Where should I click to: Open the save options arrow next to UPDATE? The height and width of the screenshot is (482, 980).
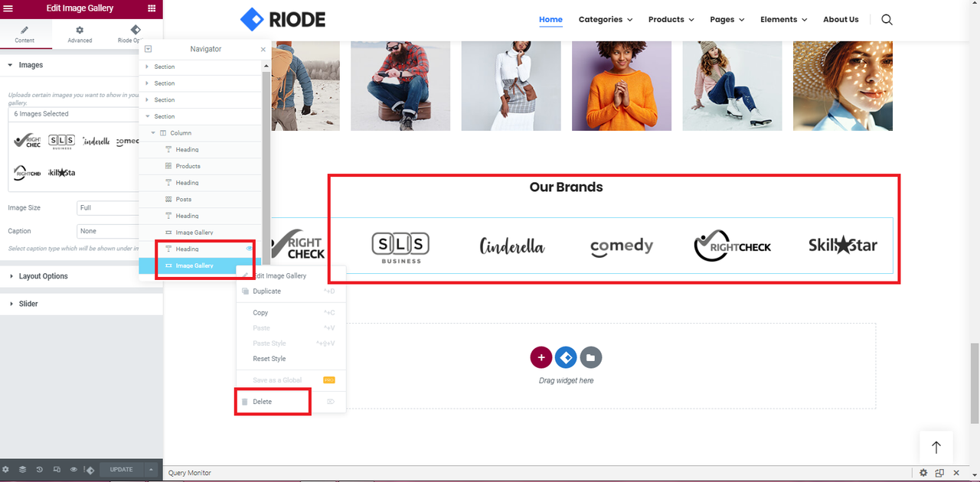(x=152, y=470)
